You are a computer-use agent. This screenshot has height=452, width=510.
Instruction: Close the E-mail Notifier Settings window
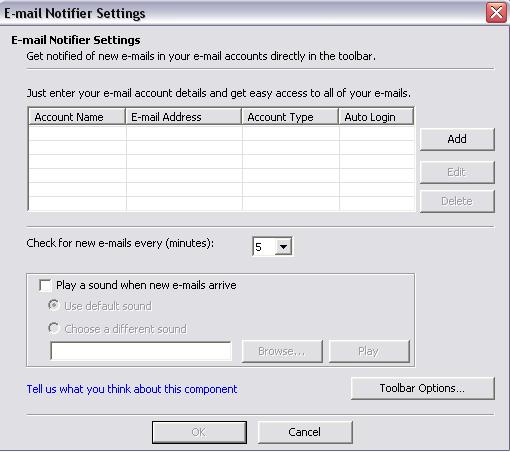[x=496, y=13]
